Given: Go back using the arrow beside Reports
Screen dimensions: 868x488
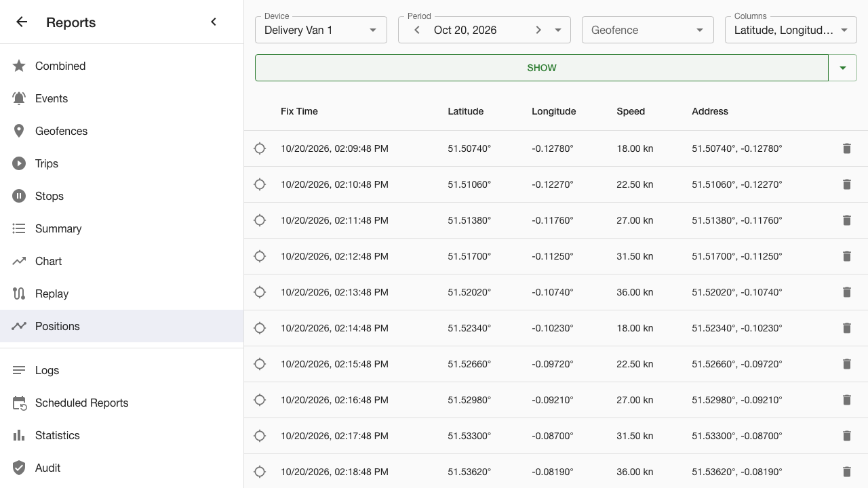Looking at the screenshot, I should [22, 22].
